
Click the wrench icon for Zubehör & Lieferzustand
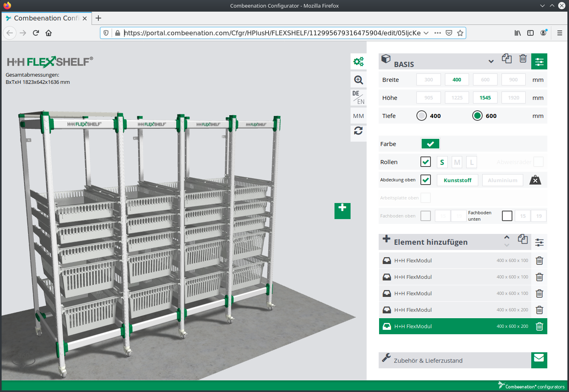tap(386, 357)
